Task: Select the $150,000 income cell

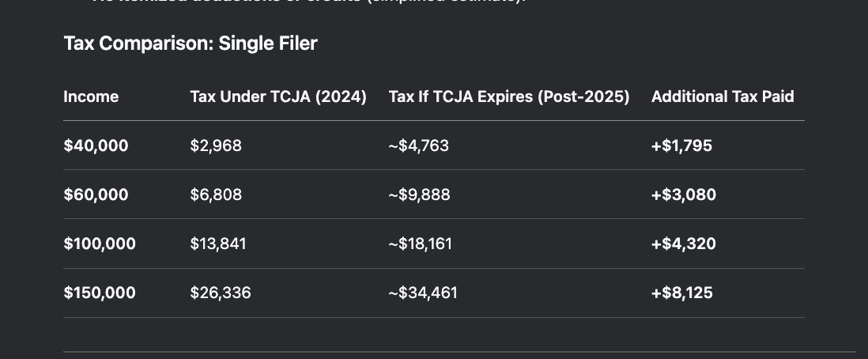Action: [x=100, y=293]
